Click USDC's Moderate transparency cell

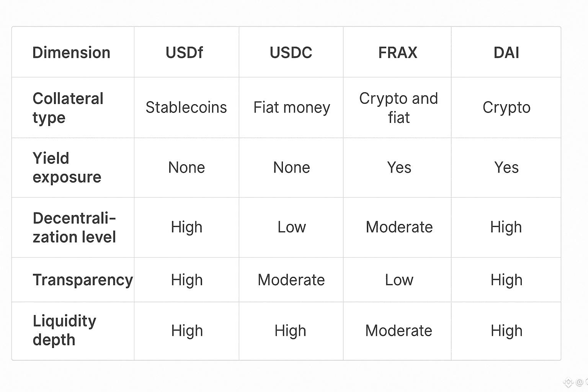291,280
